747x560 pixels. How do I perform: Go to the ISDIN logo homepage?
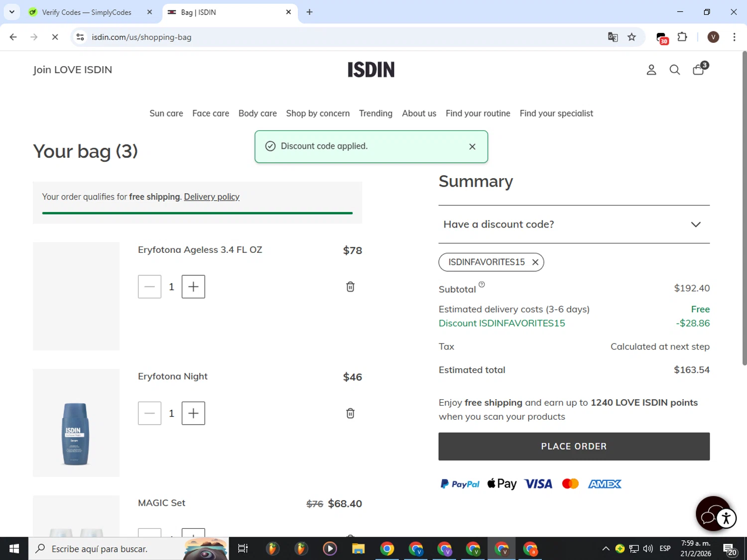point(371,70)
